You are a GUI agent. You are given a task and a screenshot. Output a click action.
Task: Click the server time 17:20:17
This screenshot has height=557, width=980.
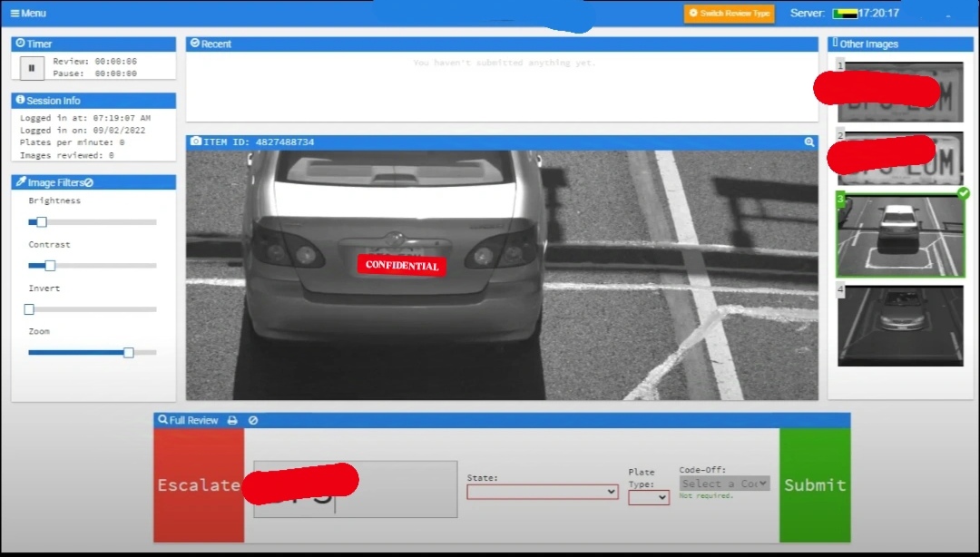point(878,13)
